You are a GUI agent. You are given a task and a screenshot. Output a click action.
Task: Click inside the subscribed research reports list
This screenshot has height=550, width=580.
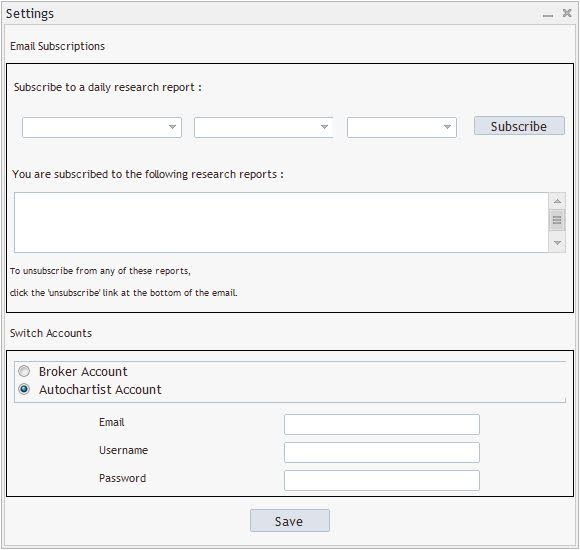(x=281, y=222)
